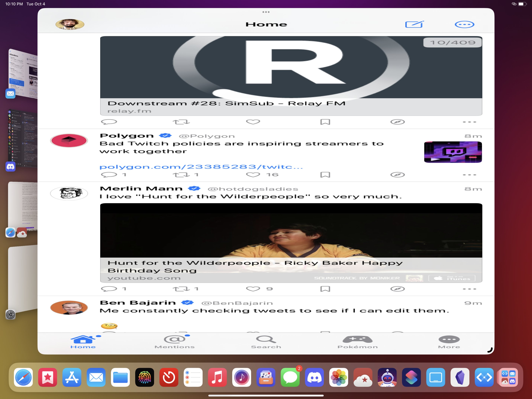Screen dimensions: 532x399
Task: Open the Twitch thumbnail in Polygon tweet
Action: tap(453, 152)
